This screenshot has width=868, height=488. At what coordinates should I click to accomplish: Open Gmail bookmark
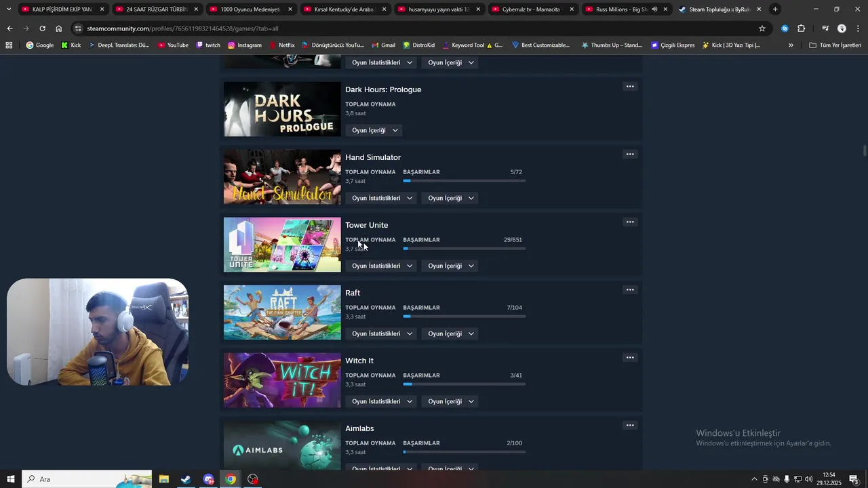383,45
